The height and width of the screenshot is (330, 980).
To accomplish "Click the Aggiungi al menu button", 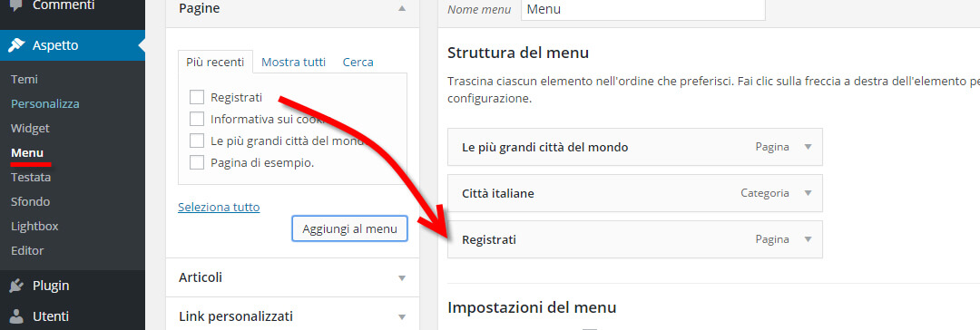I will [x=350, y=228].
